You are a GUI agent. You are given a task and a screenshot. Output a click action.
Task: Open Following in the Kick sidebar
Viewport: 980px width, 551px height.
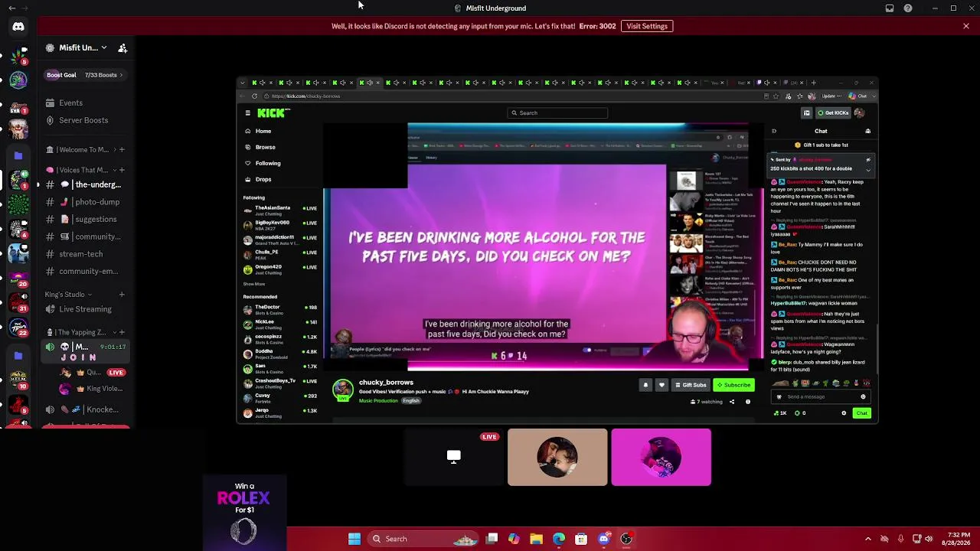[x=262, y=163]
